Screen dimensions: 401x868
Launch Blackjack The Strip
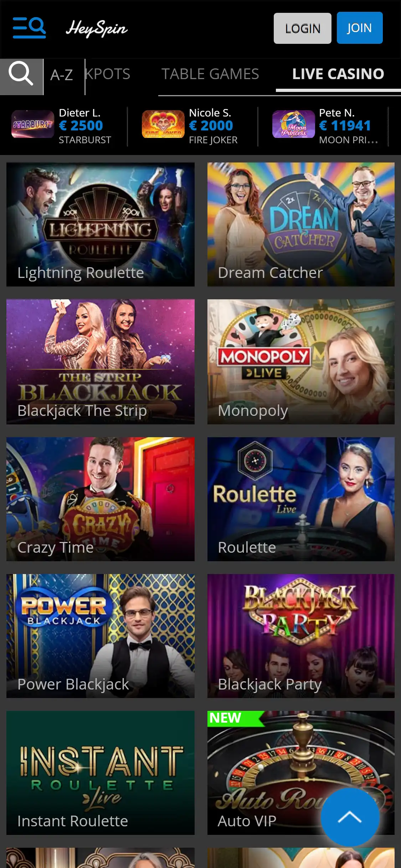101,362
